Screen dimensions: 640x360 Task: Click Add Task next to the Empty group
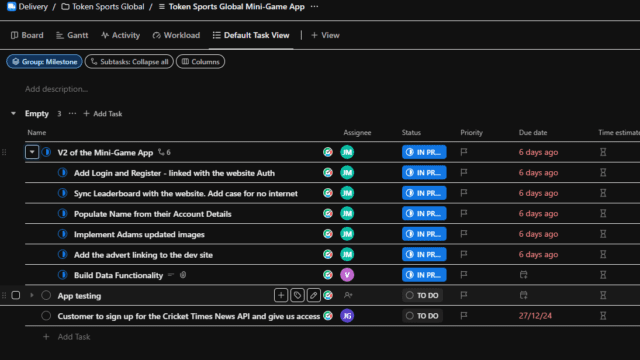click(103, 114)
